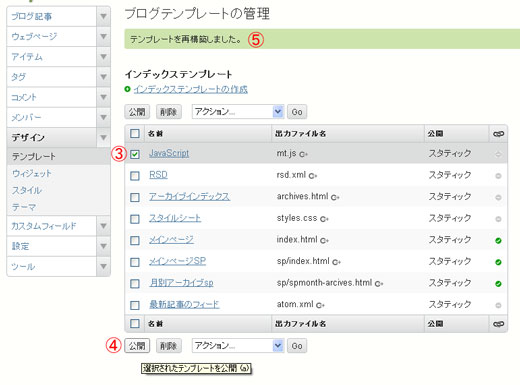Expand the カスタムフィールド menu arrow

tap(103, 226)
